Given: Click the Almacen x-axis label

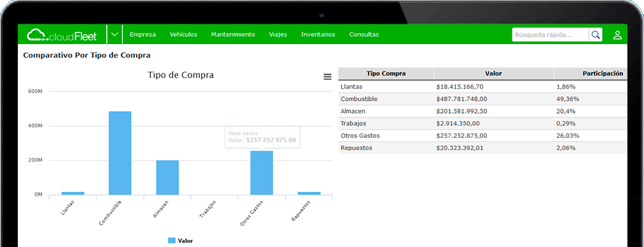Looking at the screenshot, I should click(x=161, y=209).
